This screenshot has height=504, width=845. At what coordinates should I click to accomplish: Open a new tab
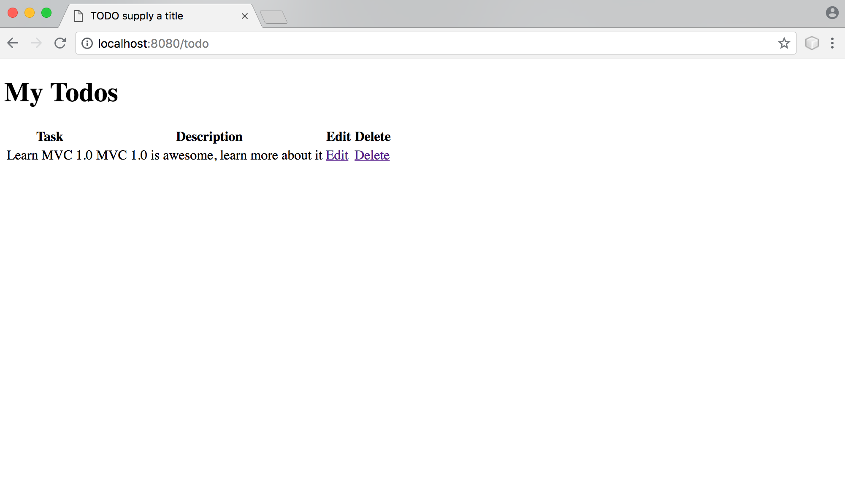pos(274,17)
